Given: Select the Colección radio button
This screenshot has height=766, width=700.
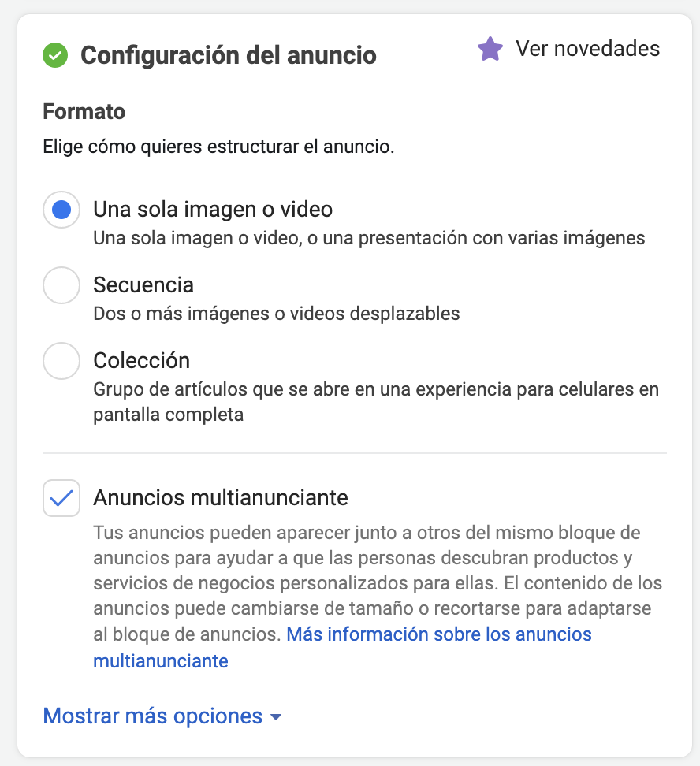Looking at the screenshot, I should click(x=61, y=360).
